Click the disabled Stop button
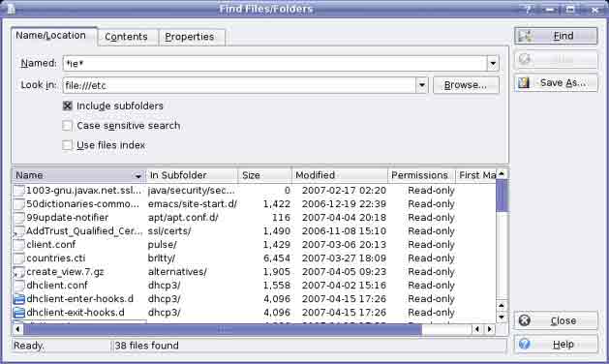This screenshot has width=609, height=364. 556,59
